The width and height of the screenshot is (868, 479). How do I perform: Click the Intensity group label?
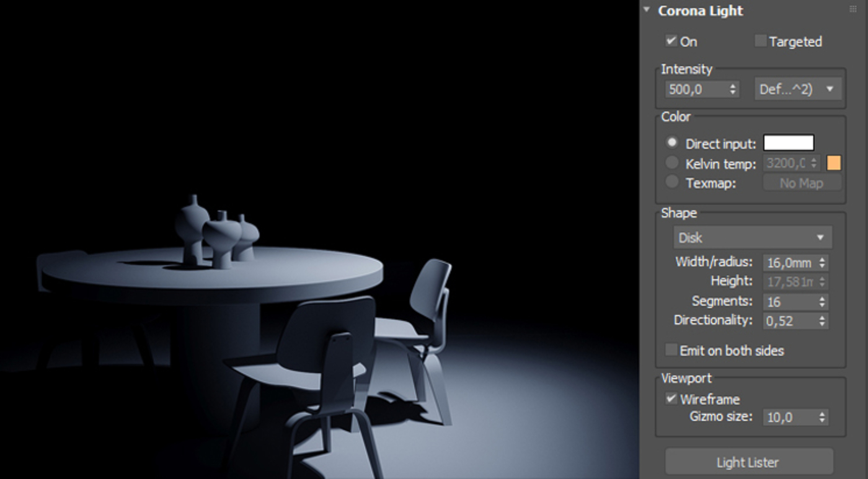point(686,69)
